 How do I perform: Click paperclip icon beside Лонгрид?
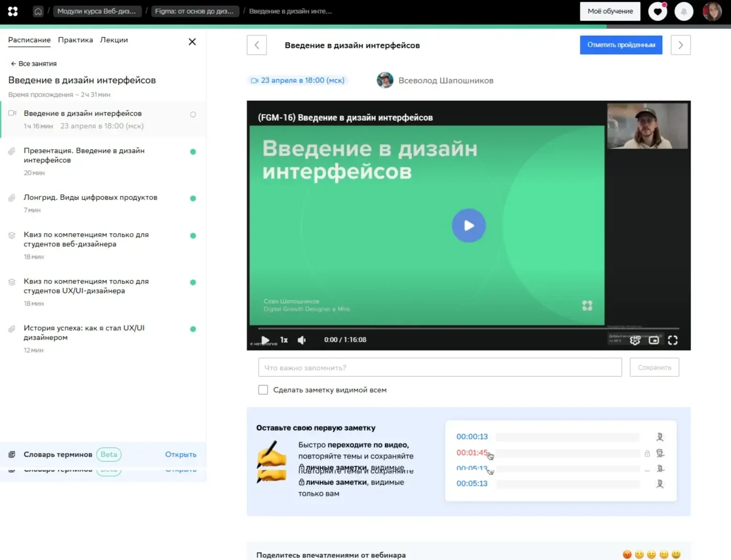(12, 198)
